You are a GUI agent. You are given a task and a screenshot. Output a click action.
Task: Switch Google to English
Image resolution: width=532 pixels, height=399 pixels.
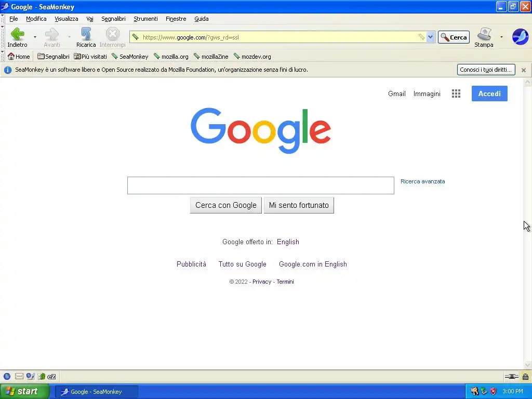pos(288,242)
